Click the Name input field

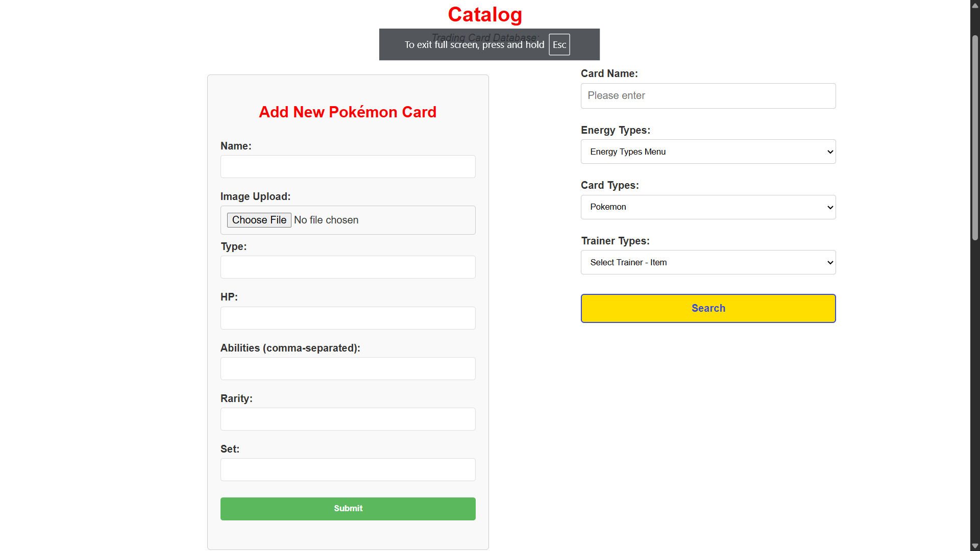tap(348, 167)
